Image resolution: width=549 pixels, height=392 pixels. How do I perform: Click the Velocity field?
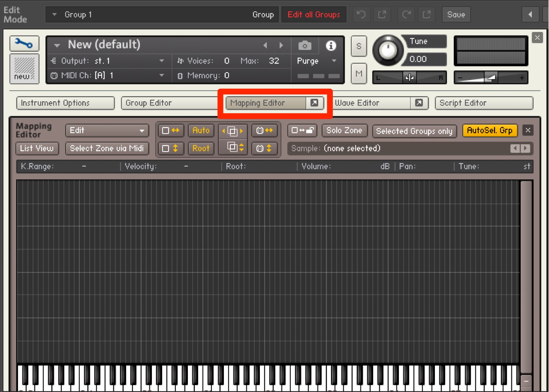point(171,167)
